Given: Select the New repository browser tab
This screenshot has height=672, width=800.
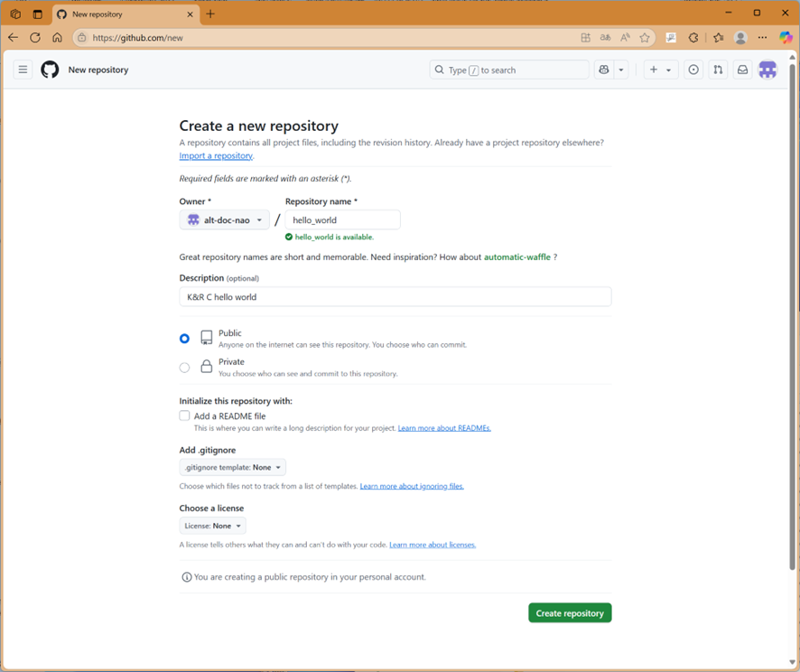Looking at the screenshot, I should point(126,14).
